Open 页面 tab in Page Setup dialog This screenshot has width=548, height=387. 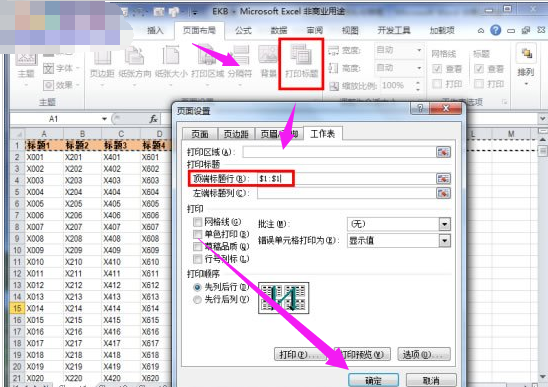click(200, 134)
